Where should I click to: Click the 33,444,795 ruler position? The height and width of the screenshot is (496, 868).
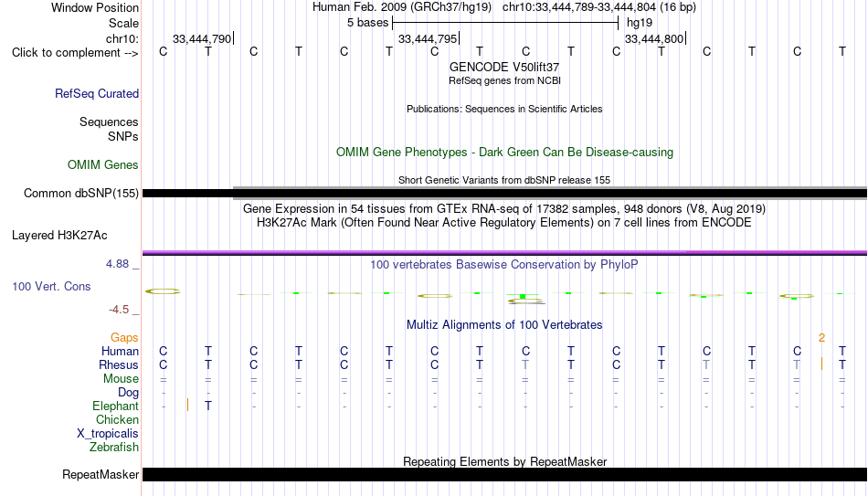[x=428, y=38]
